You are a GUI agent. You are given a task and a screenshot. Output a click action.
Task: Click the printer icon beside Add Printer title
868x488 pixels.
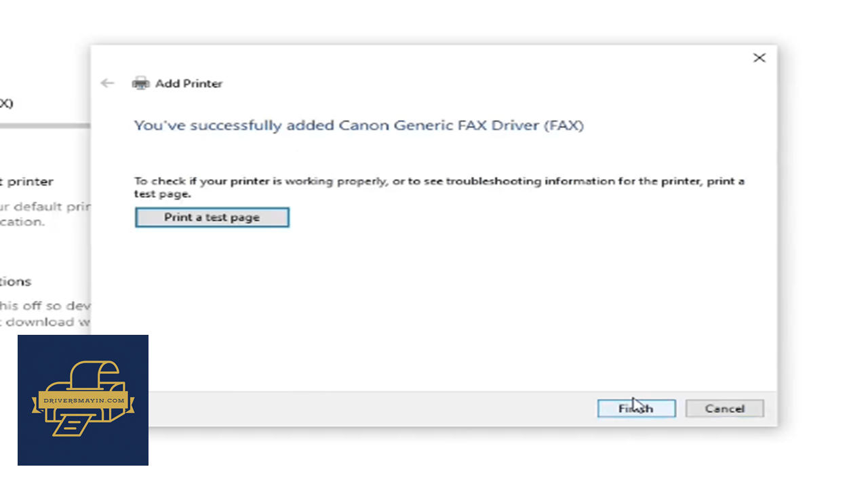click(x=140, y=83)
